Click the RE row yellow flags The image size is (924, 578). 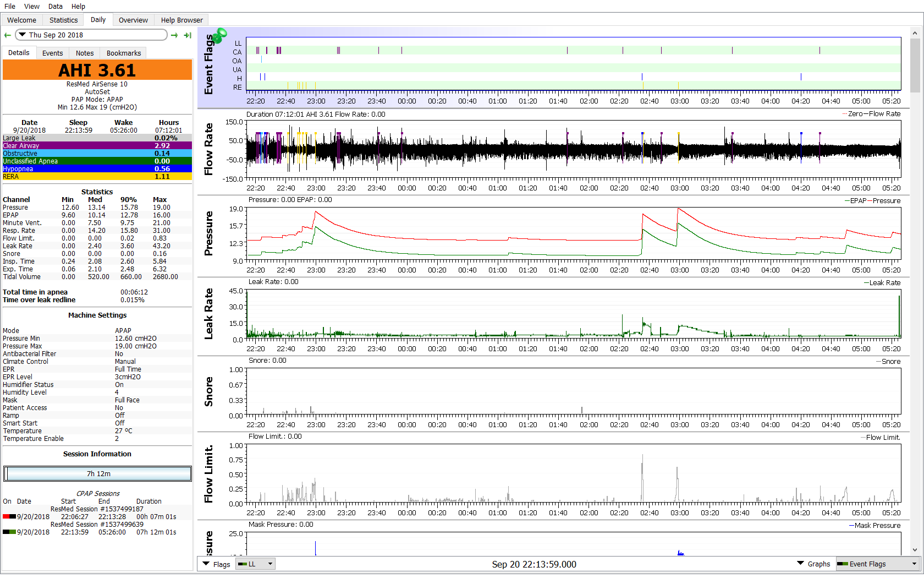301,86
